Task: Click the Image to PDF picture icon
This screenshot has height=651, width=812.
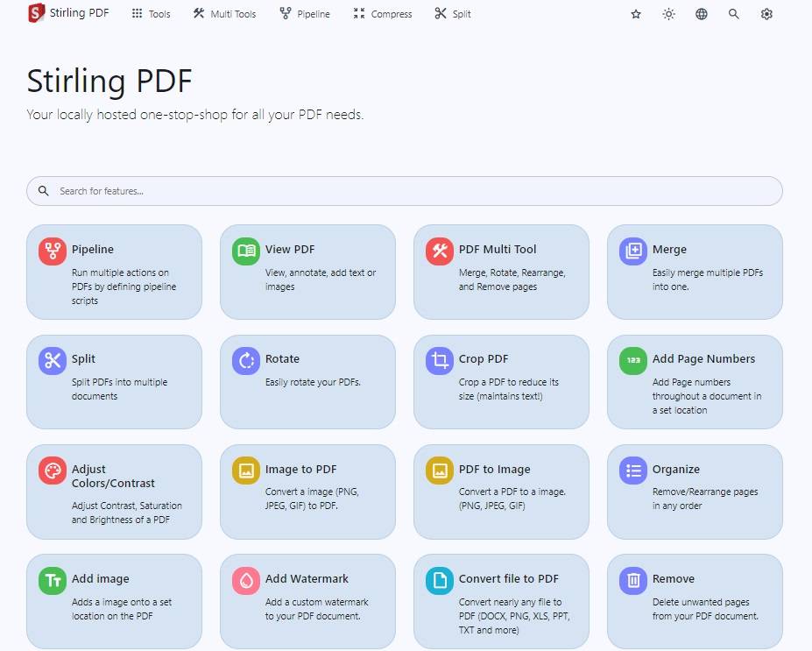Action: point(246,471)
